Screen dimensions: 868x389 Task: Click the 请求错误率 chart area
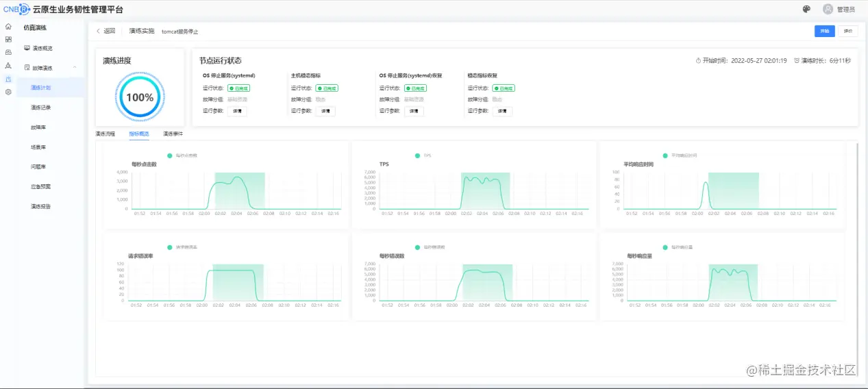pos(233,282)
